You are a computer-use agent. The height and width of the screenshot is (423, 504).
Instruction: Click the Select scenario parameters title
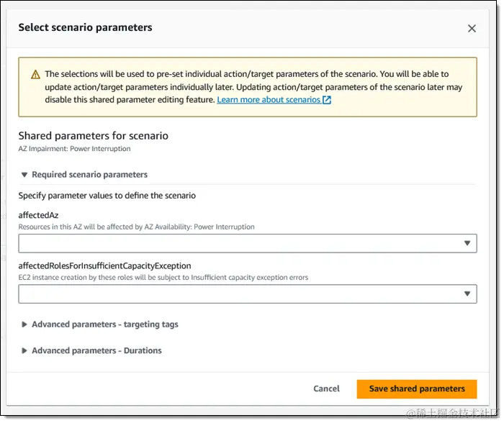tap(85, 28)
